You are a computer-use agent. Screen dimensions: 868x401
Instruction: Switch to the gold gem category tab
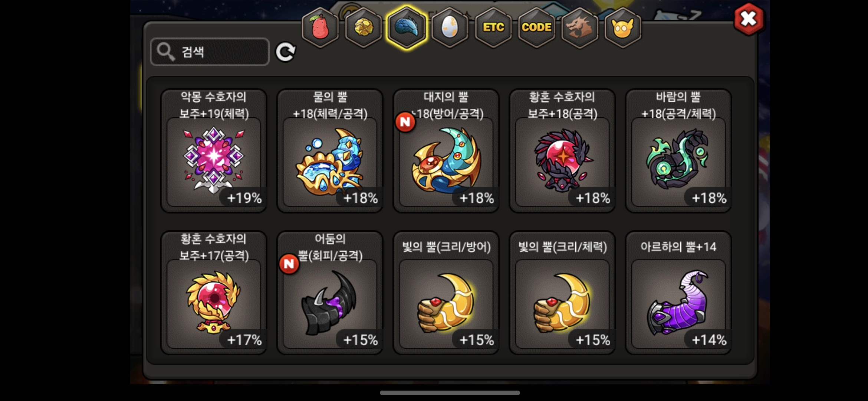[364, 27]
